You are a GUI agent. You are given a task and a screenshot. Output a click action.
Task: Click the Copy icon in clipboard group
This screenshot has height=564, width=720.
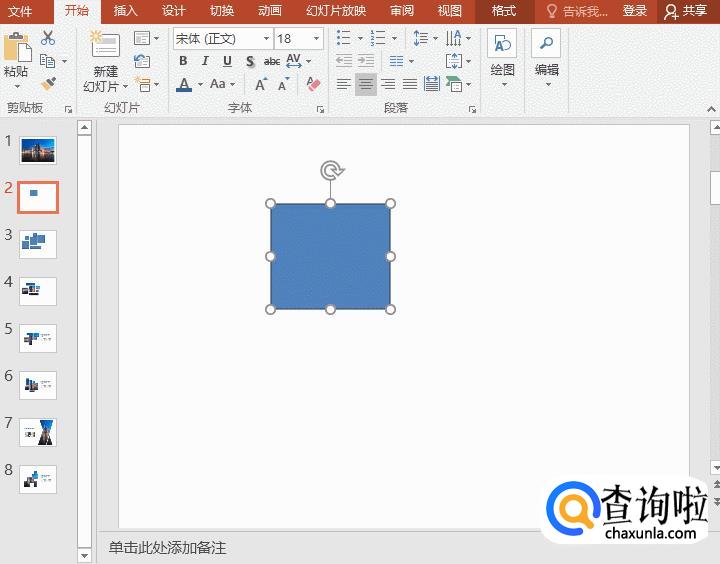coord(47,61)
